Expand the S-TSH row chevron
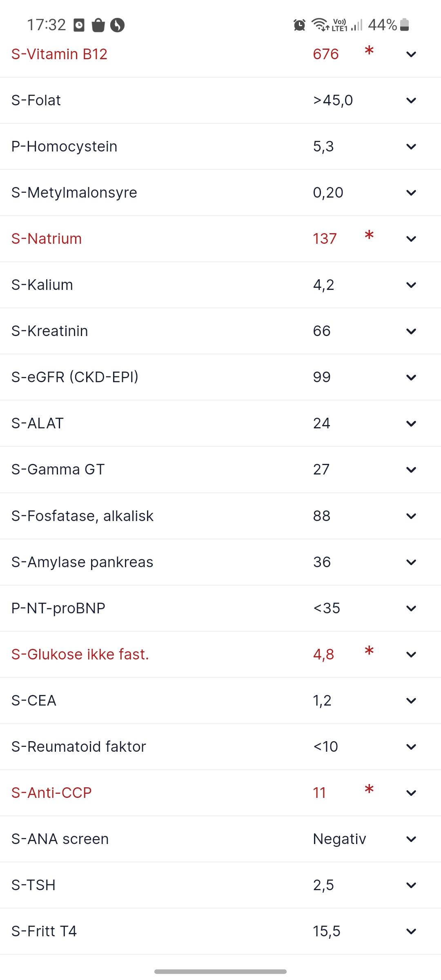This screenshot has width=441, height=980. click(411, 885)
